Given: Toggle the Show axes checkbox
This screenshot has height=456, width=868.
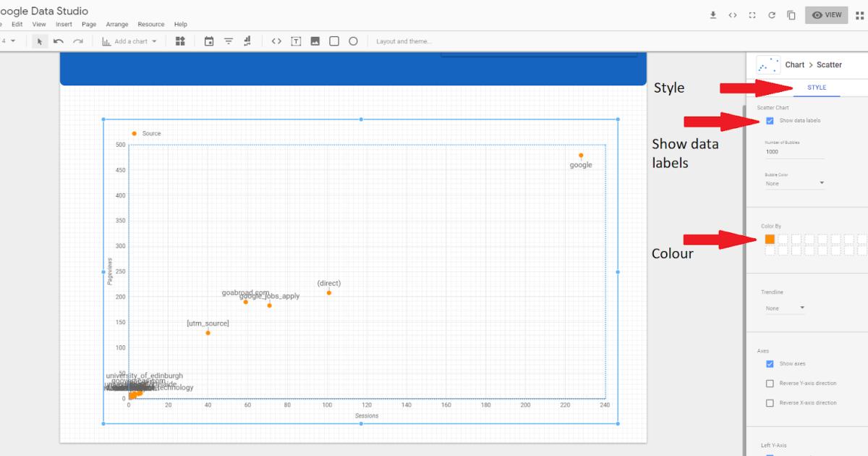Looking at the screenshot, I should point(770,363).
